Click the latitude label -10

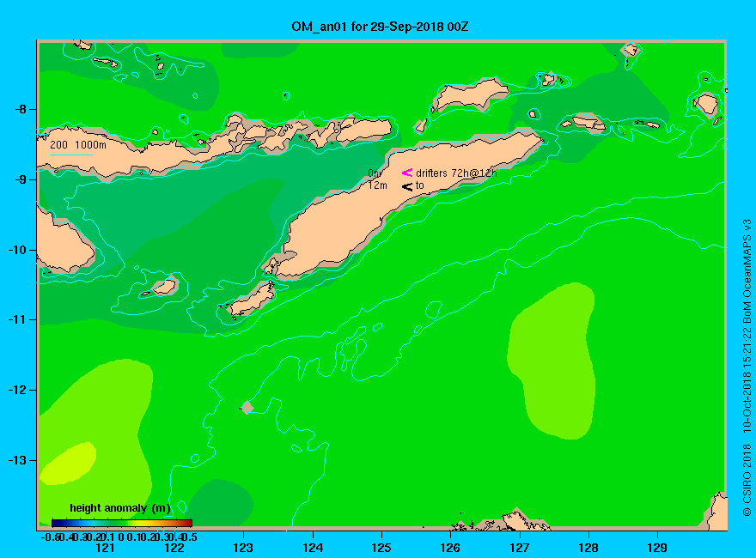(17, 250)
